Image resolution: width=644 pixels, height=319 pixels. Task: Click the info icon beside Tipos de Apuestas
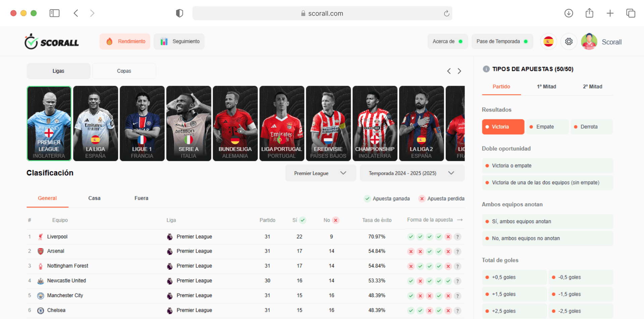point(486,69)
